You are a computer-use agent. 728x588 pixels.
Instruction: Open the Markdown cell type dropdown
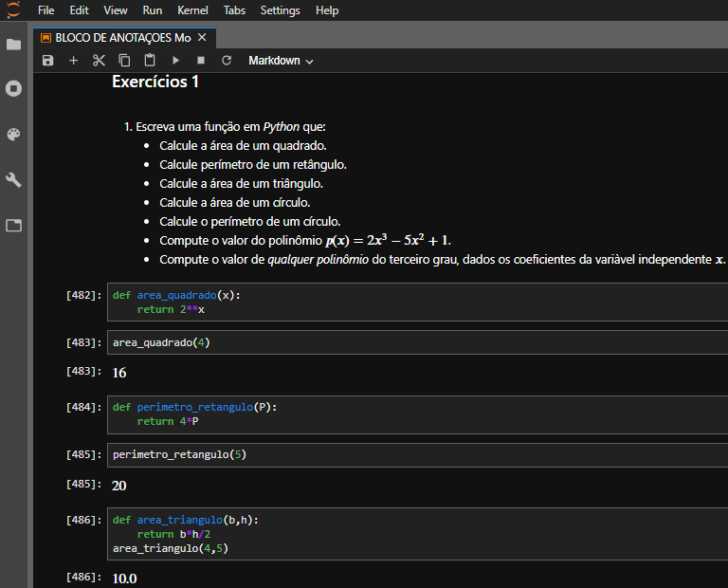tap(281, 61)
